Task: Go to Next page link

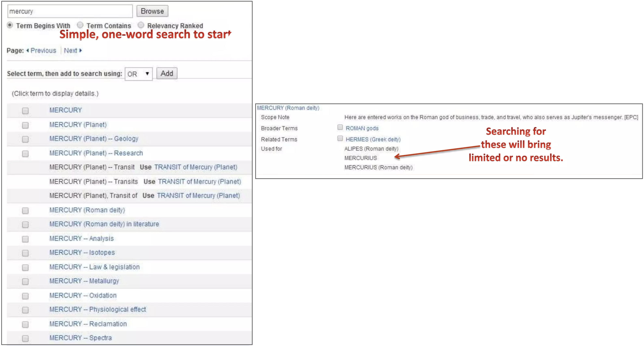Action: (x=71, y=51)
